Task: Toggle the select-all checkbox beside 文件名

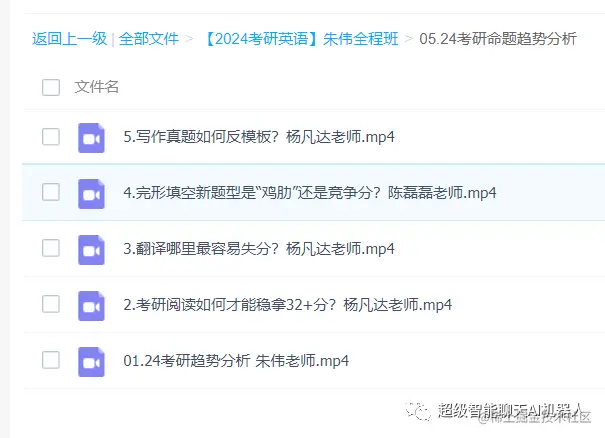Action: coord(51,87)
